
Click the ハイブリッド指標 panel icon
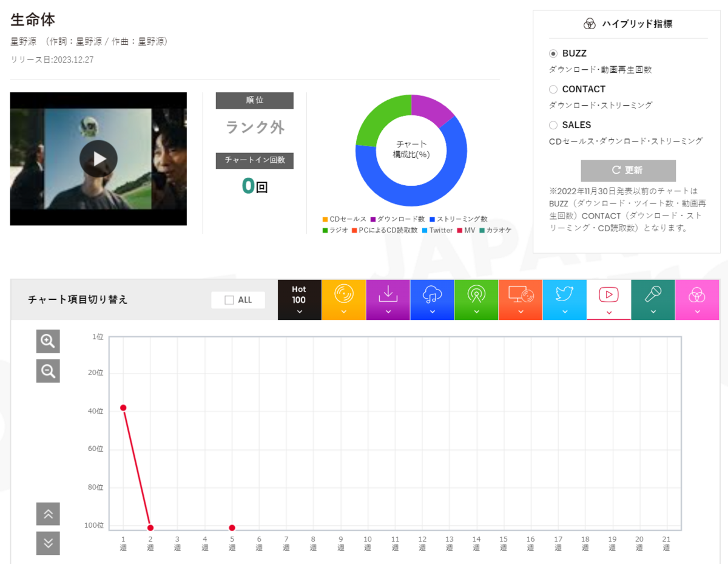click(589, 24)
